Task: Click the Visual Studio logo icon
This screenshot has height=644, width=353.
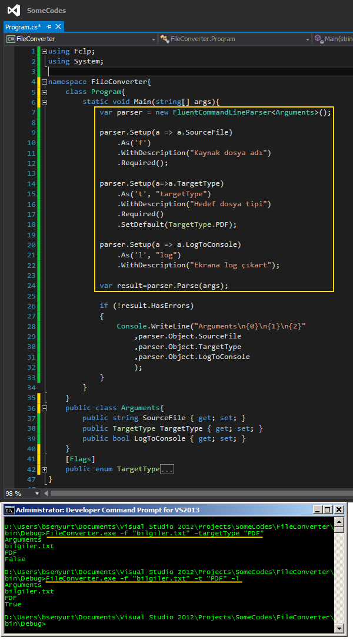Action: click(x=14, y=10)
